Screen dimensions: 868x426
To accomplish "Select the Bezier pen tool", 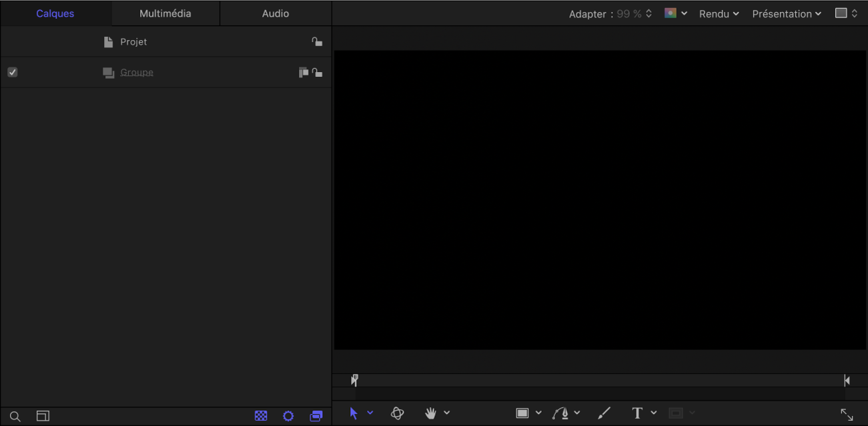I will (560, 413).
